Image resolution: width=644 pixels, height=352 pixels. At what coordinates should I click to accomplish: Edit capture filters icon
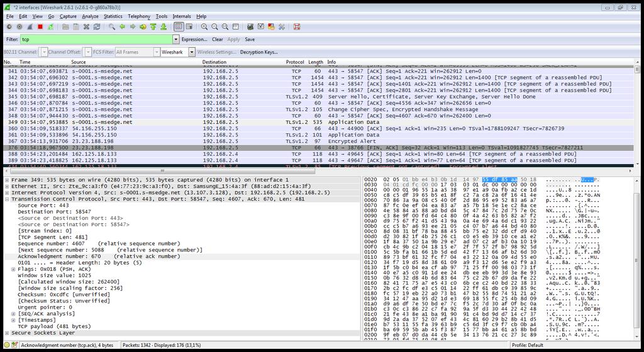tap(250, 26)
